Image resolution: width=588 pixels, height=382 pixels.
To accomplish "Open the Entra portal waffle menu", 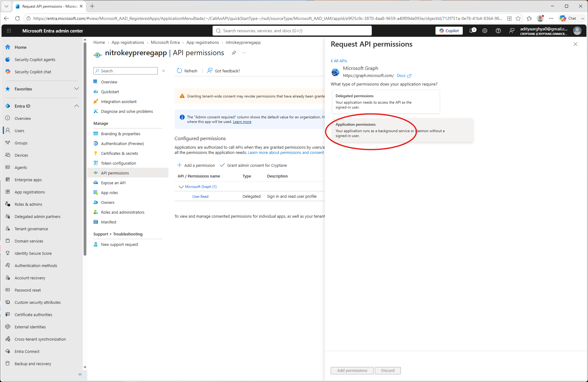I will [x=9, y=31].
